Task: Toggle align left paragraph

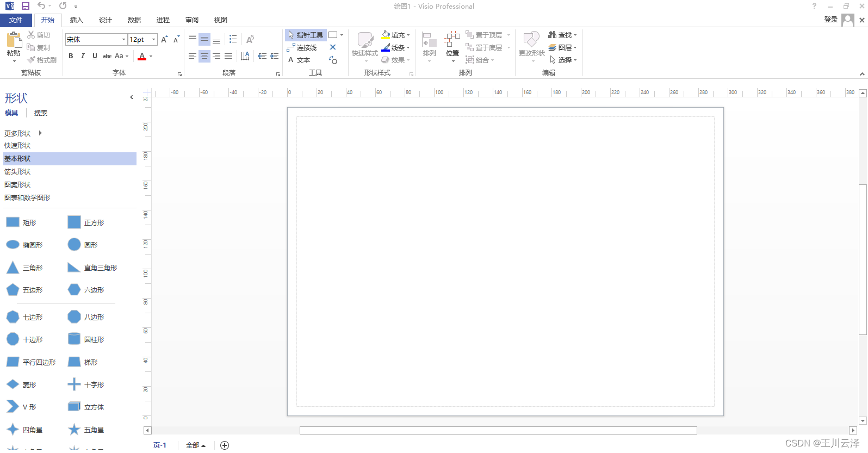Action: coord(193,56)
